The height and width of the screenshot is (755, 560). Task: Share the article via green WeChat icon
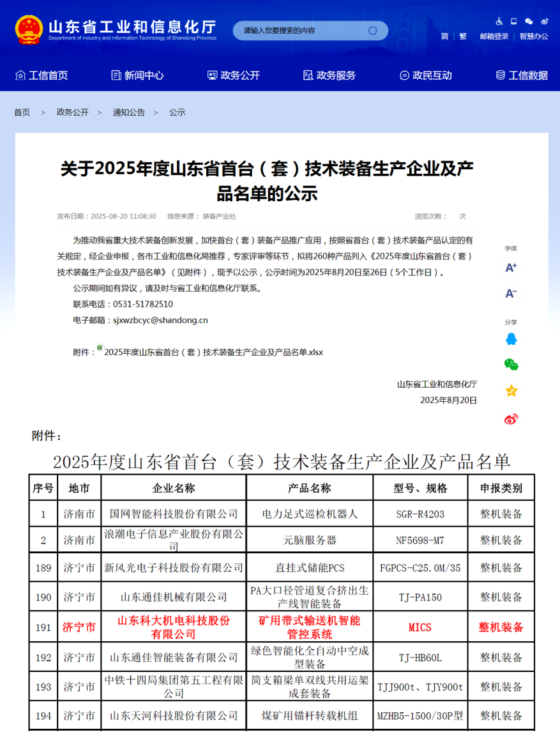[511, 365]
